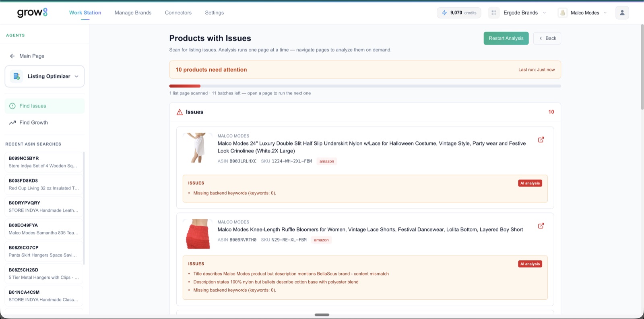
Task: Click the white half slip product thumbnail
Action: pyautogui.click(x=197, y=148)
